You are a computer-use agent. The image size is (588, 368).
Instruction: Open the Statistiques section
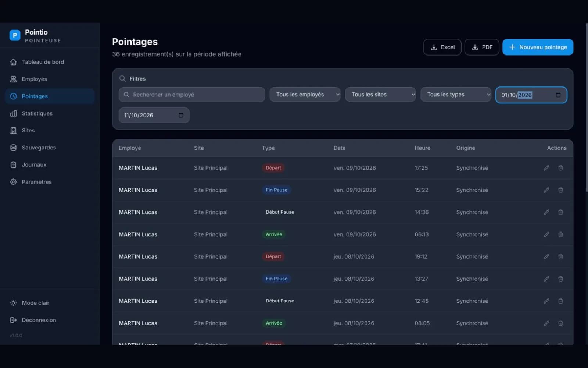[x=50, y=113]
